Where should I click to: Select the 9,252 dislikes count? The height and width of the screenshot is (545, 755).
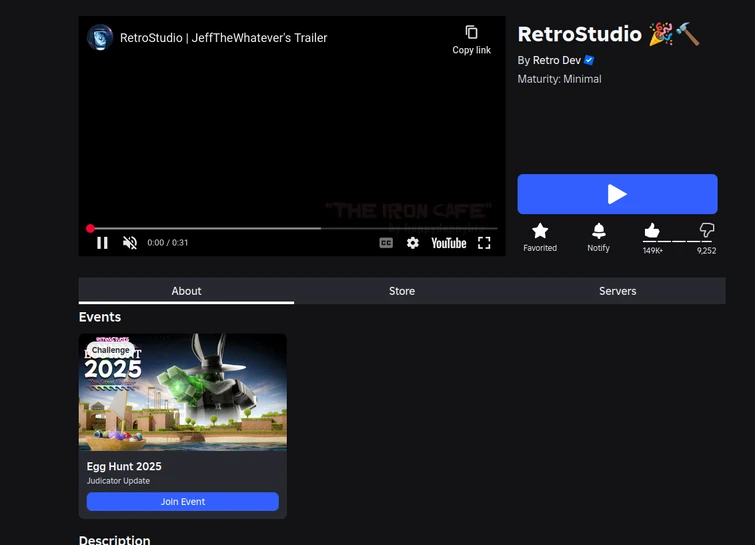coord(706,250)
